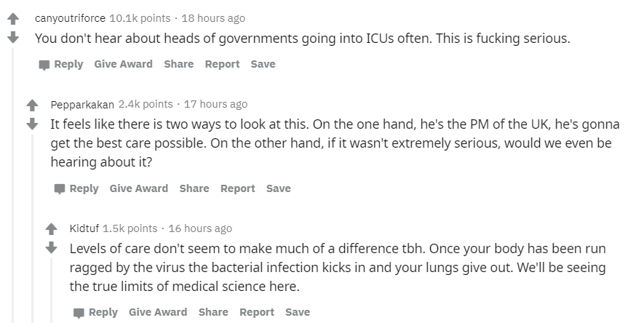Viewport: 644px width, 323px height.
Task: Click the Reply bubble icon under Kidtuf's comment
Action: click(x=79, y=313)
